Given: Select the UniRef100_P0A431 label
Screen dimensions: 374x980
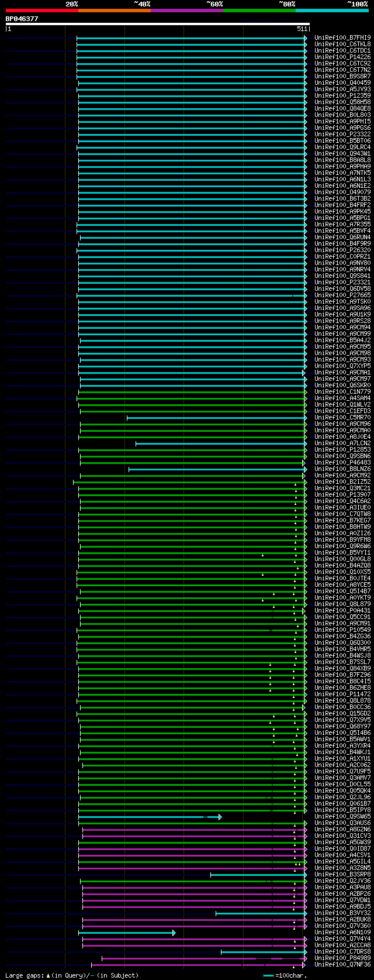Looking at the screenshot, I should click(x=342, y=610).
